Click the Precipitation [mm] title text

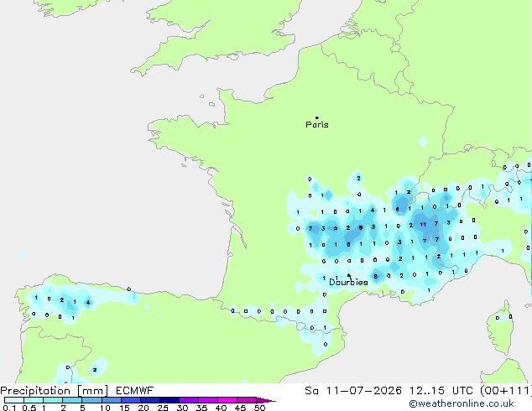click(x=55, y=391)
